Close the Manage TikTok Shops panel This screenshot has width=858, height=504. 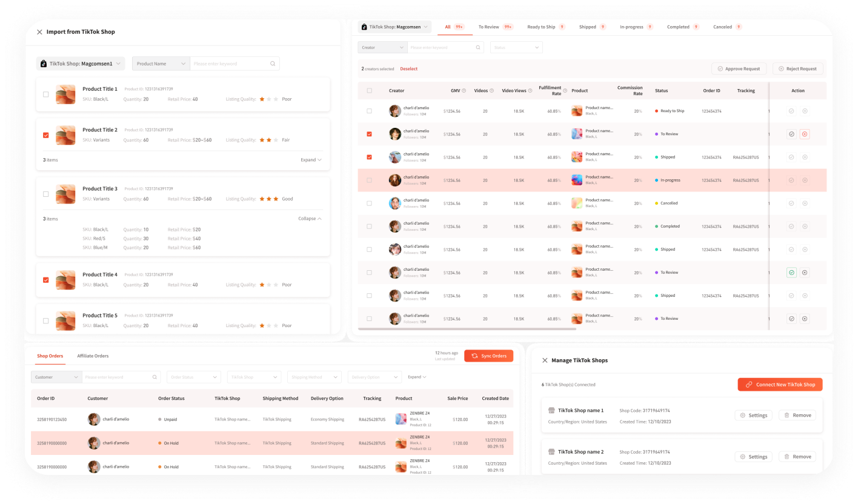click(x=545, y=360)
